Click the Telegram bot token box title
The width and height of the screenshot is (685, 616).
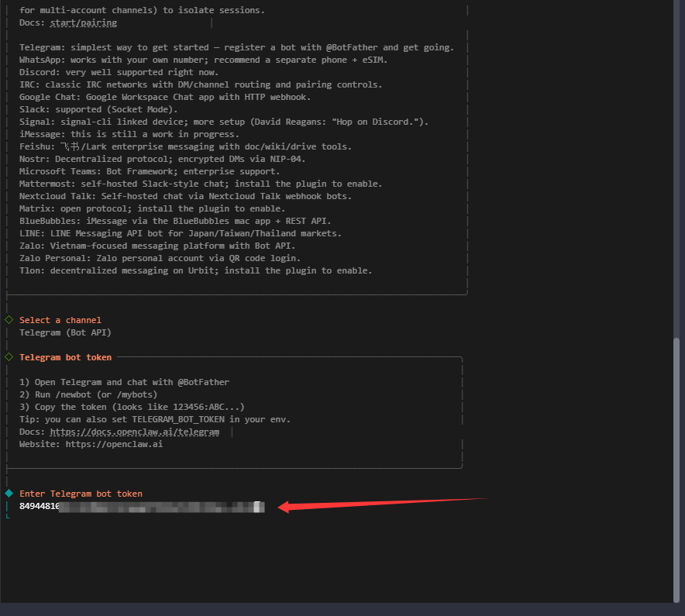click(65, 357)
